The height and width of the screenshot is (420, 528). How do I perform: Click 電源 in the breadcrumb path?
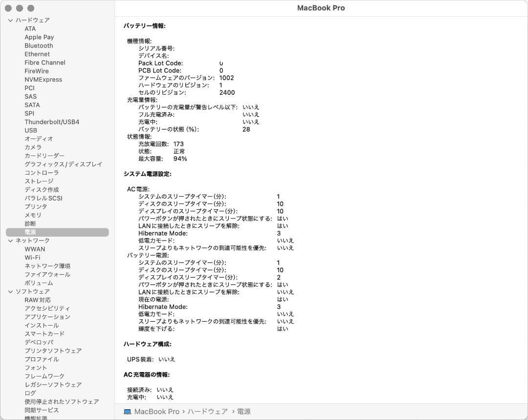(x=244, y=411)
